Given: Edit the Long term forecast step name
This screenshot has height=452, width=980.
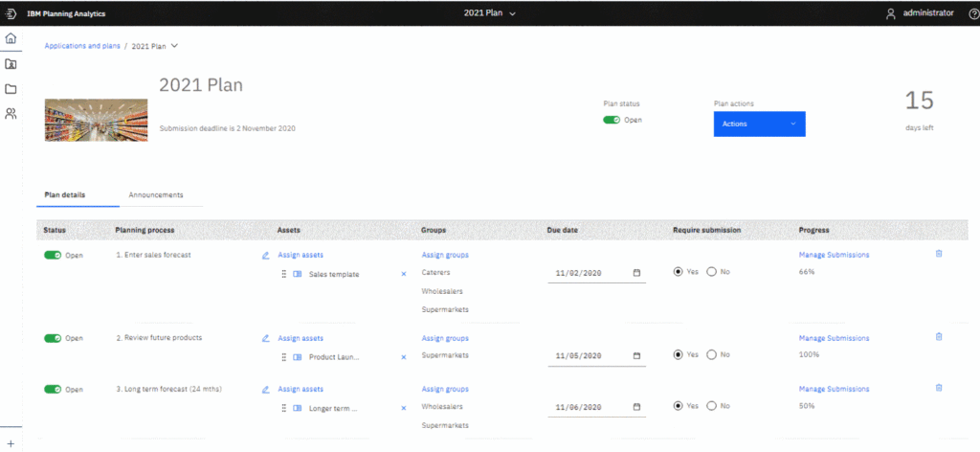Looking at the screenshot, I should 265,390.
